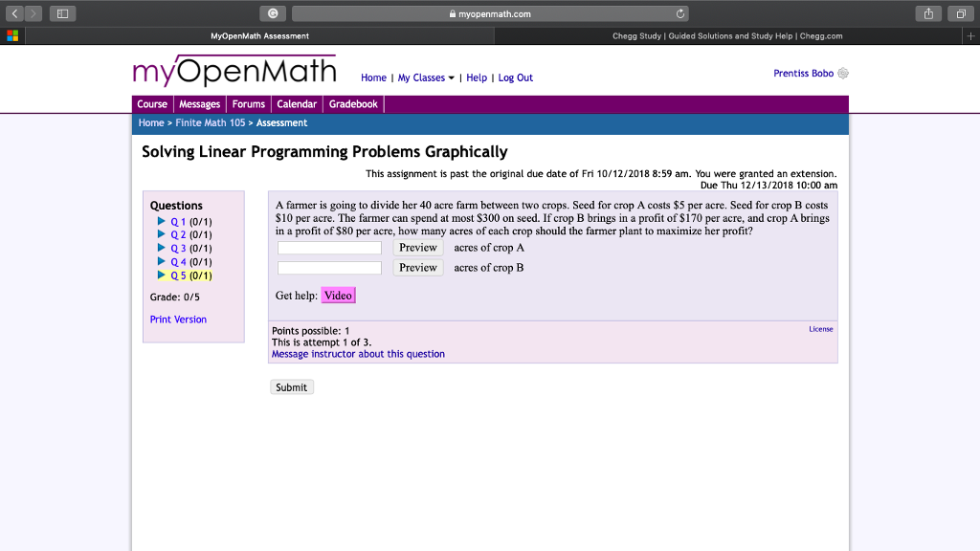
Task: Click the crop B answer input field
Action: tap(329, 267)
